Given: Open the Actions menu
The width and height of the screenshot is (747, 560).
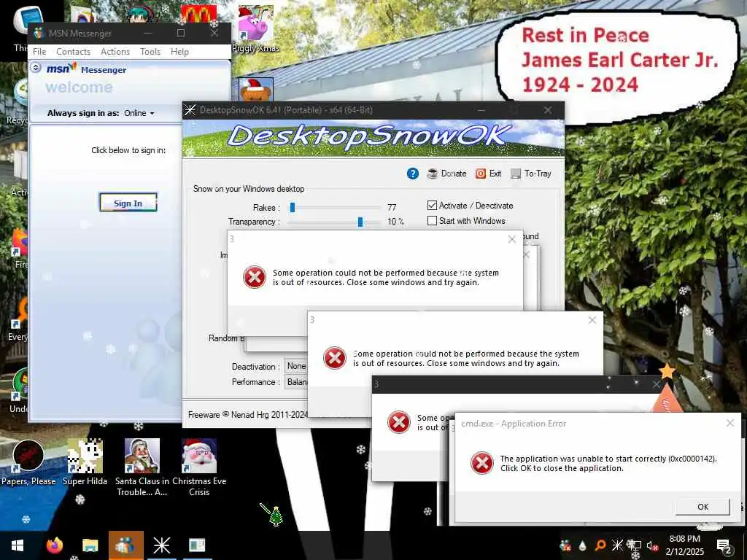Looking at the screenshot, I should tap(115, 52).
